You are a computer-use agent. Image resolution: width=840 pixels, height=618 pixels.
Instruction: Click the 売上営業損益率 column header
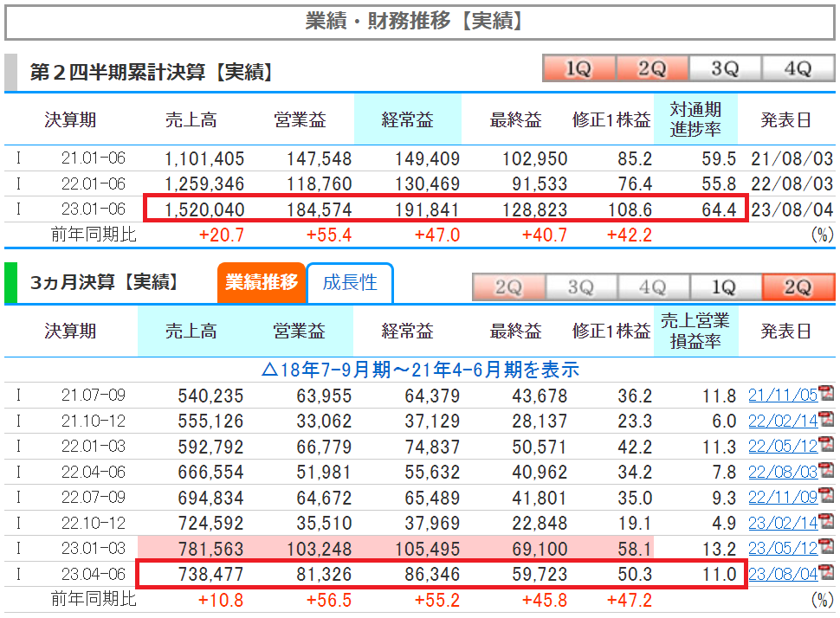(x=695, y=331)
